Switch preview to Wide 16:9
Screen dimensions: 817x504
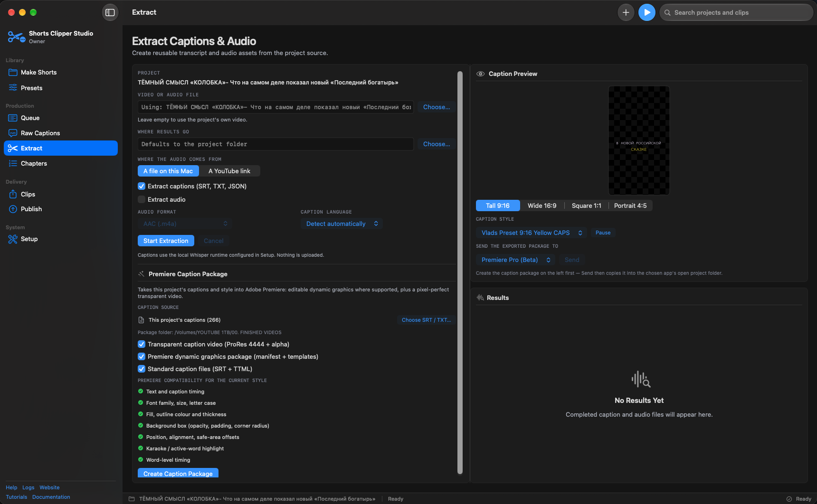pyautogui.click(x=542, y=206)
